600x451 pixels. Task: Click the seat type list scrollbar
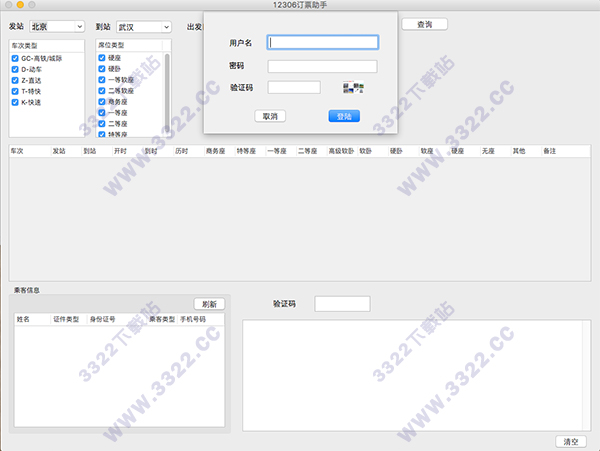(x=167, y=94)
